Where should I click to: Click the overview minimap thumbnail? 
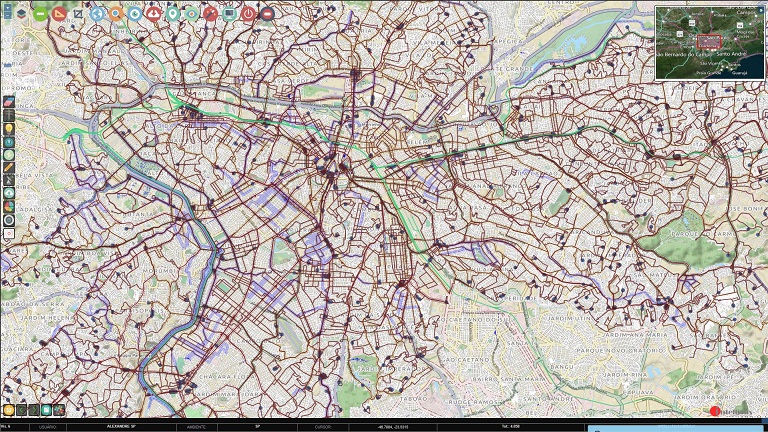click(709, 42)
